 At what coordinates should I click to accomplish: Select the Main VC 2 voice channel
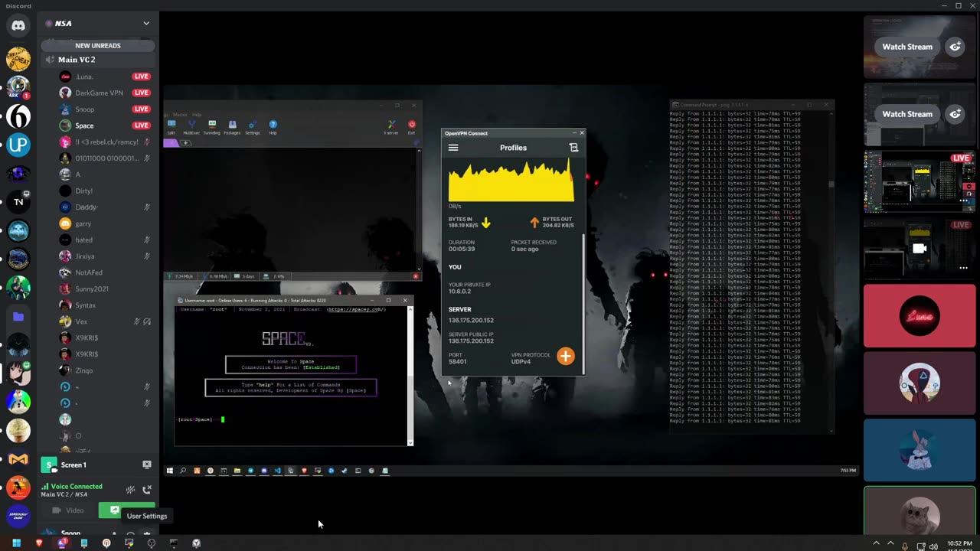pyautogui.click(x=98, y=60)
